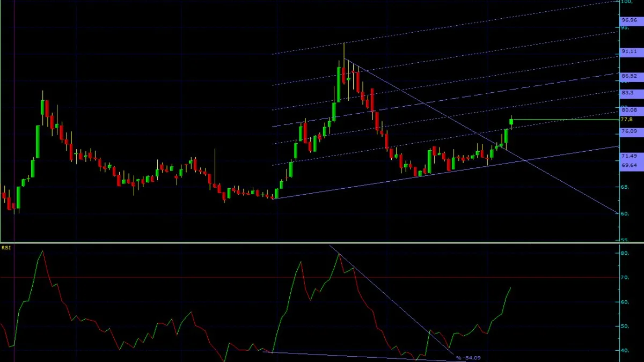Select the green horizontal current-price line
The image size is (644, 362).
pos(563,119)
